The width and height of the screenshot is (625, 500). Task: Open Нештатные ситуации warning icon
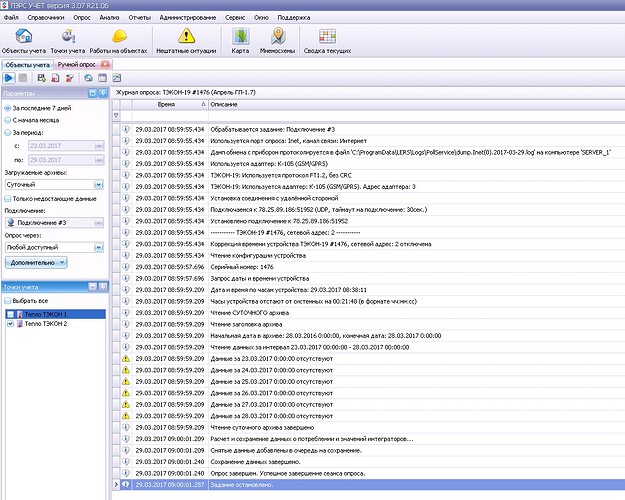coord(186,36)
